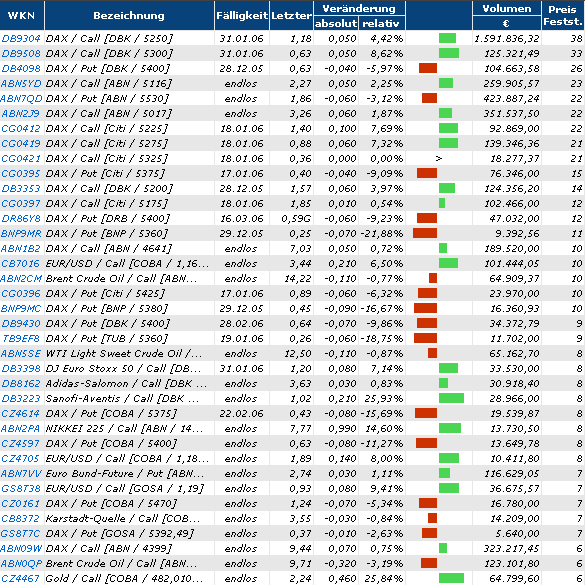Image resolution: width=585 pixels, height=585 pixels.
Task: Open WKN link ABN2CM
Action: (x=21, y=278)
